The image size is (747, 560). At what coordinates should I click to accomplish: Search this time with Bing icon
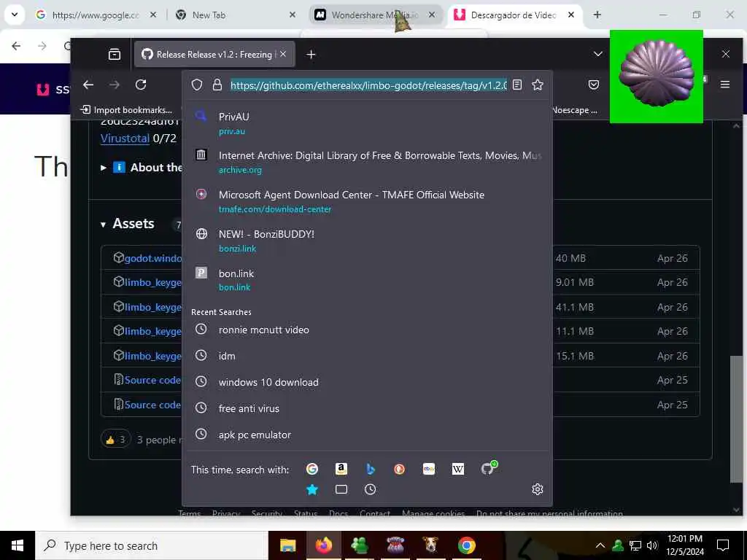point(370,469)
